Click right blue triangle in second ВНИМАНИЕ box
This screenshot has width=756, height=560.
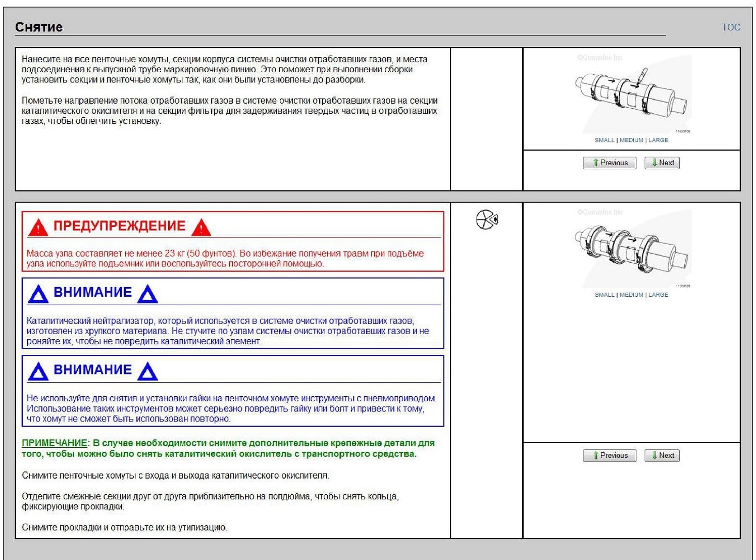coord(147,371)
